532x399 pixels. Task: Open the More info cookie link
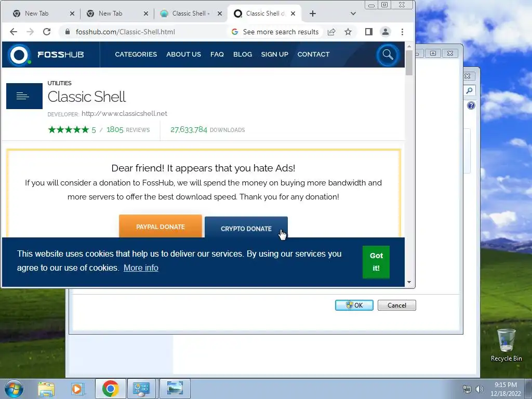click(x=141, y=268)
